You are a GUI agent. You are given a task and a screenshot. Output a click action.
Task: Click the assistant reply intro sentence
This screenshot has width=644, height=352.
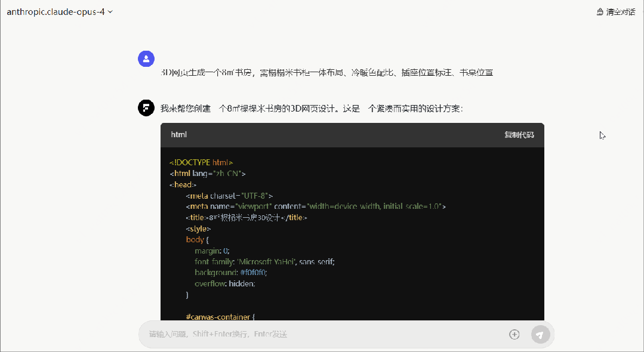click(x=312, y=109)
